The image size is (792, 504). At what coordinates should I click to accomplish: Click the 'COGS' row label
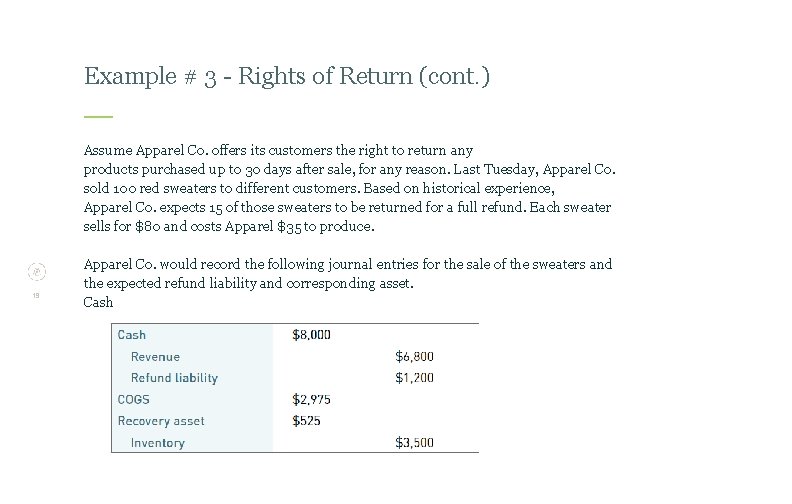click(x=134, y=400)
